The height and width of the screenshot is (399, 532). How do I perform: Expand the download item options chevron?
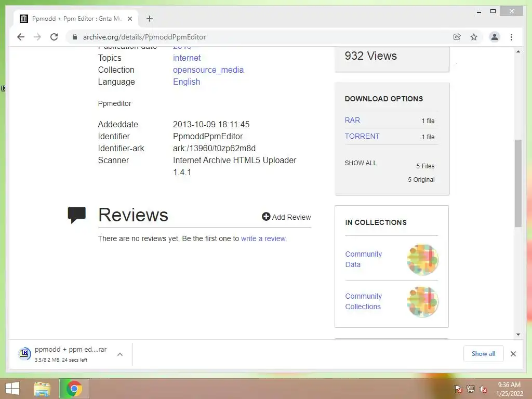point(120,354)
